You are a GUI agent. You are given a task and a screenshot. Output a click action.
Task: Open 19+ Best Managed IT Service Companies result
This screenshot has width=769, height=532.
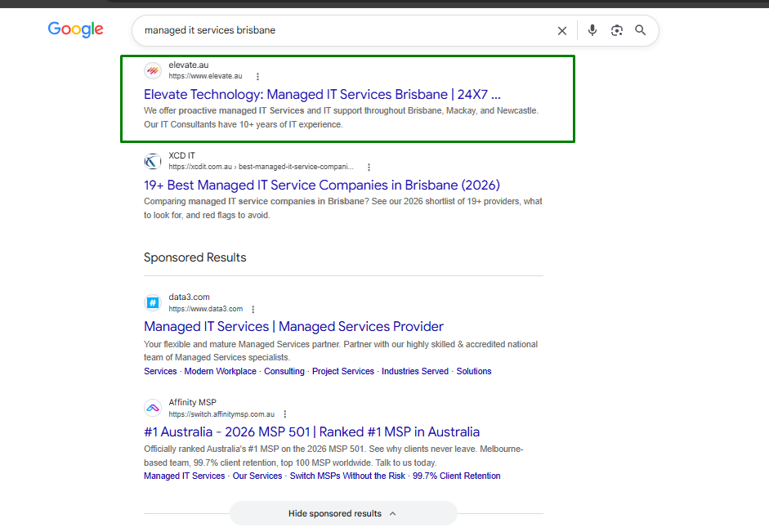tap(322, 185)
